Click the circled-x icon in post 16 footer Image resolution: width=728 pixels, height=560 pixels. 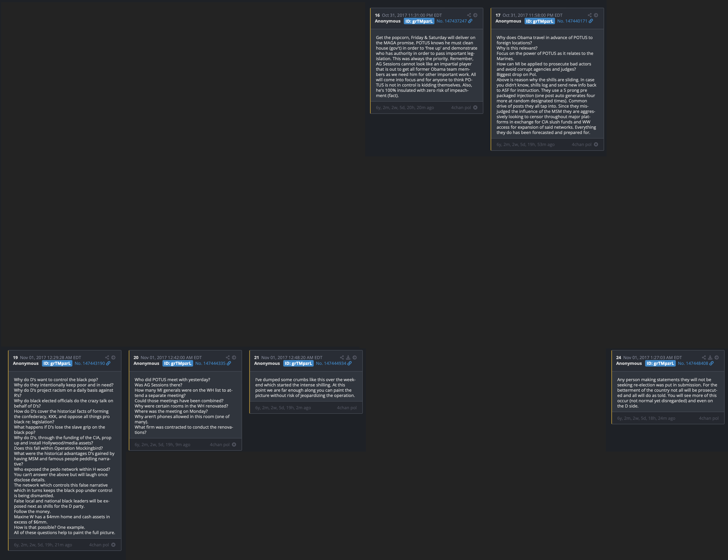pos(475,108)
